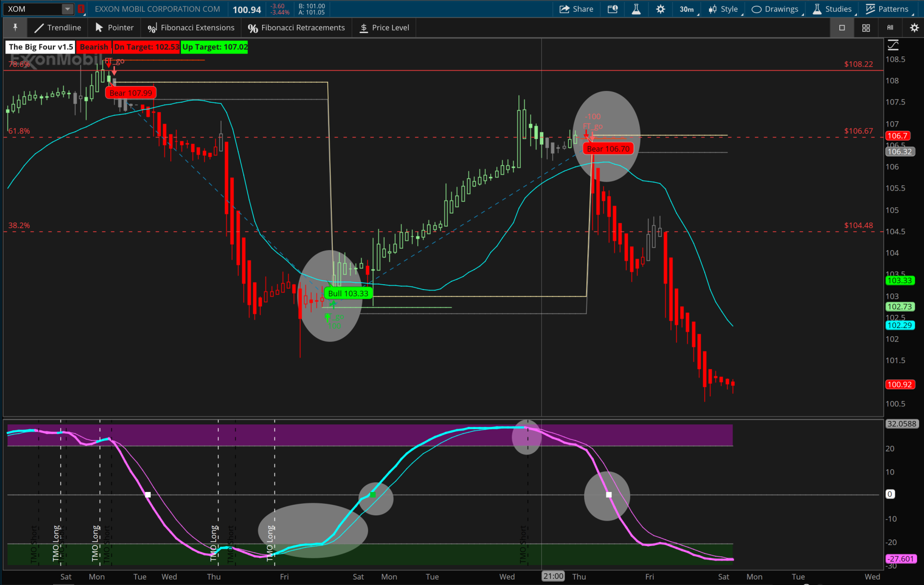
Task: Open the 30m timeframe dropdown
Action: pyautogui.click(x=687, y=9)
